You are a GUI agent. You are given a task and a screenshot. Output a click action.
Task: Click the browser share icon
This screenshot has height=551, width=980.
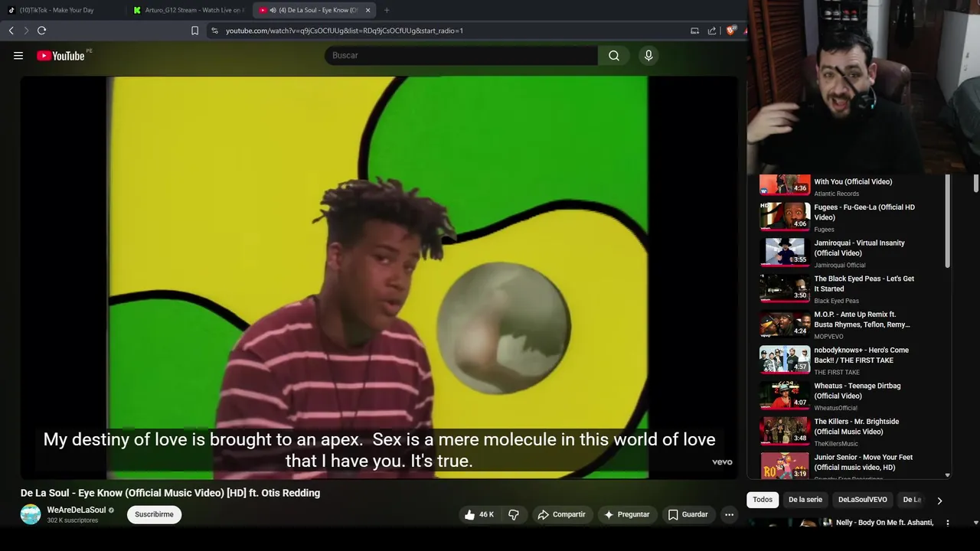tap(712, 31)
